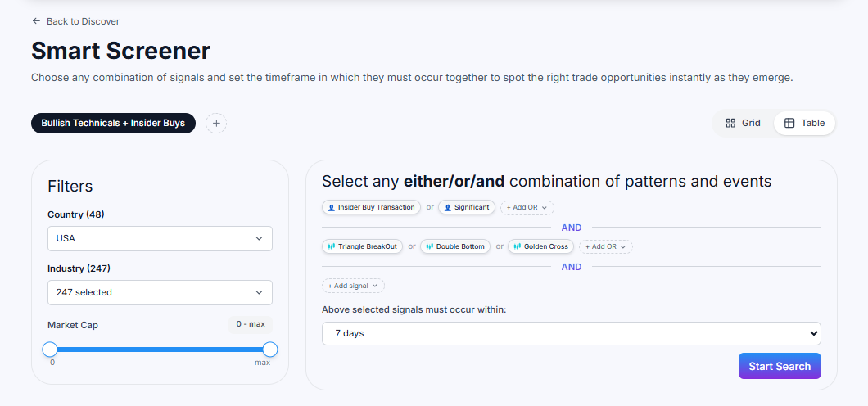Open the 7 days timeframe dropdown
The image size is (868, 406).
click(x=571, y=333)
